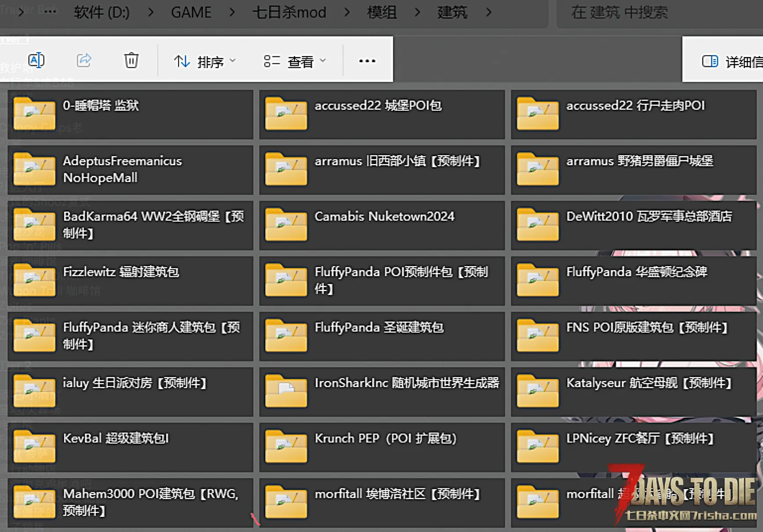Select the FNS POI原版建筑包 folder icon
This screenshot has height=532, width=763.
pyautogui.click(x=538, y=335)
